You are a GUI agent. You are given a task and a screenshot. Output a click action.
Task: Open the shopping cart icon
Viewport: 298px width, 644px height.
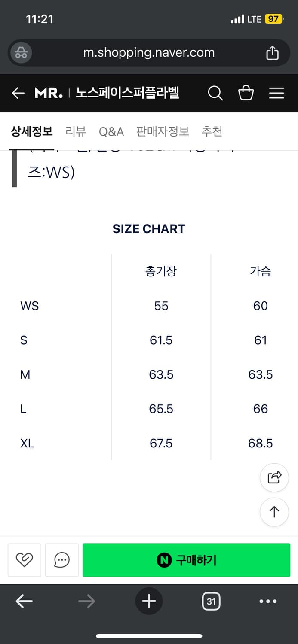(246, 93)
